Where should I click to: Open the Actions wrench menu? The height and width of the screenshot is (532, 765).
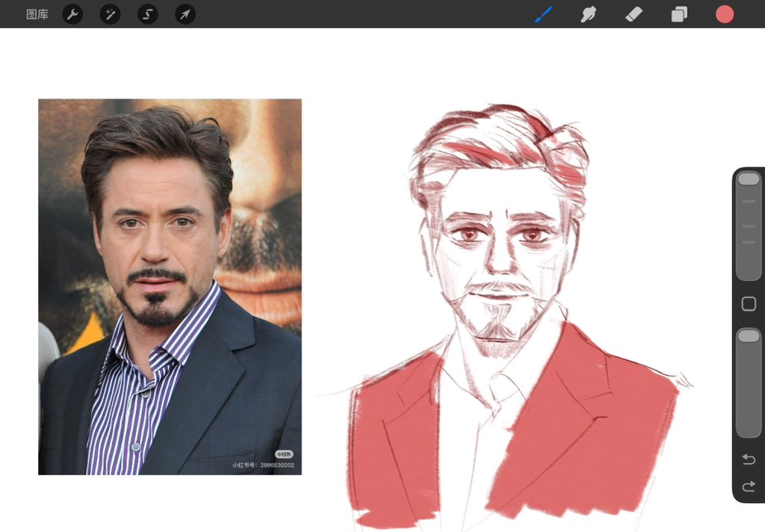click(x=72, y=14)
